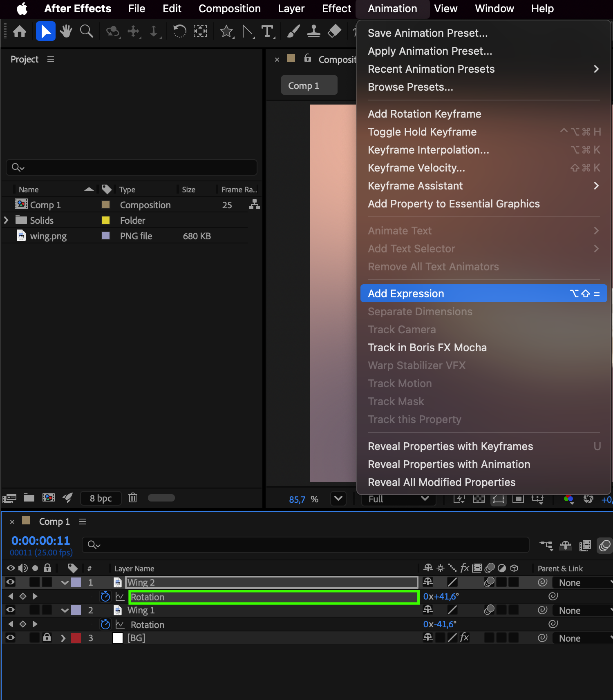Screen dimensions: 613x700
Task: Click the timeline layer search field
Action: [306, 545]
